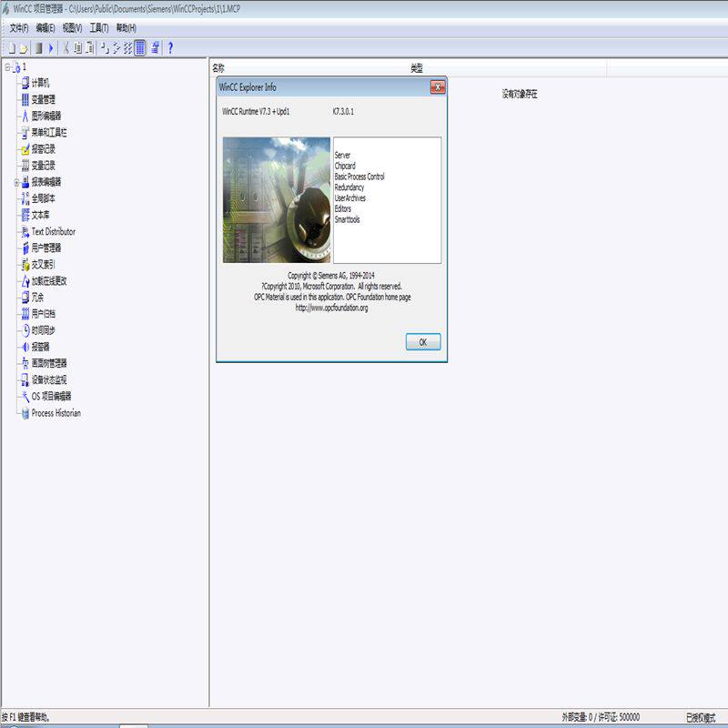Select Text Distributor in the tree
Viewport: 728px width, 728px height.
coord(54,232)
